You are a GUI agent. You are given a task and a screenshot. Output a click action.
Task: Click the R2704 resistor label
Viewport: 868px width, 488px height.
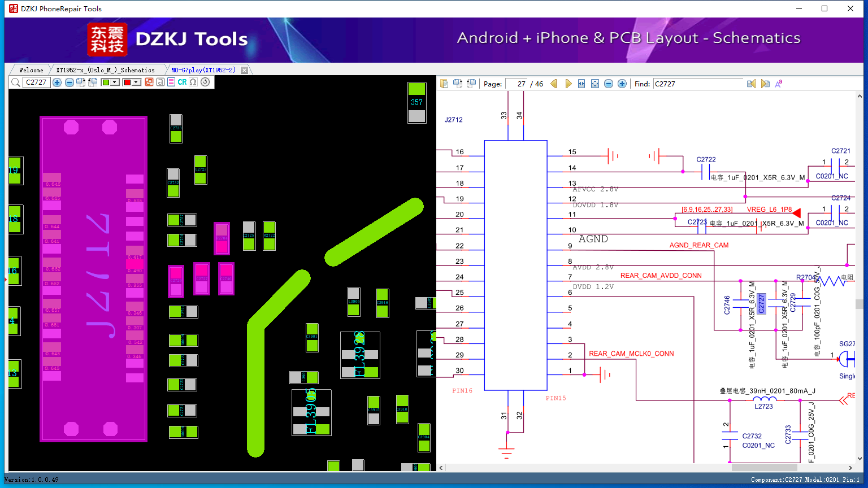click(806, 277)
